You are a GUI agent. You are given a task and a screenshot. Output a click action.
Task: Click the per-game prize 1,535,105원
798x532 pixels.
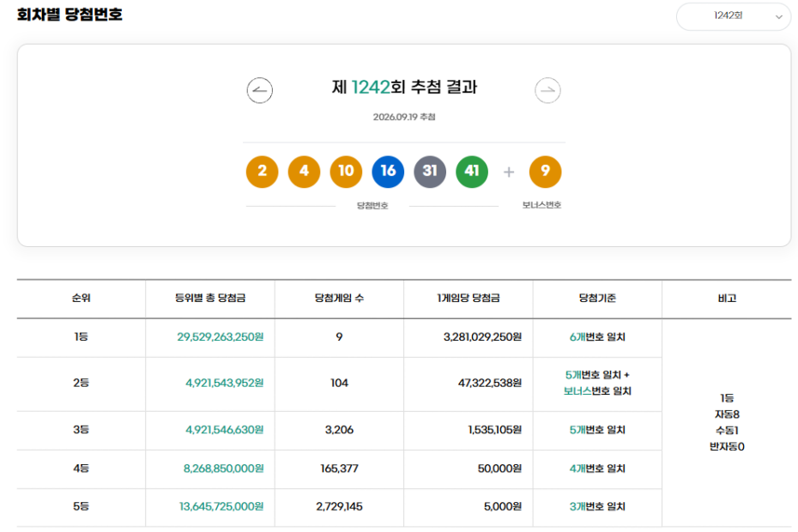pos(495,430)
